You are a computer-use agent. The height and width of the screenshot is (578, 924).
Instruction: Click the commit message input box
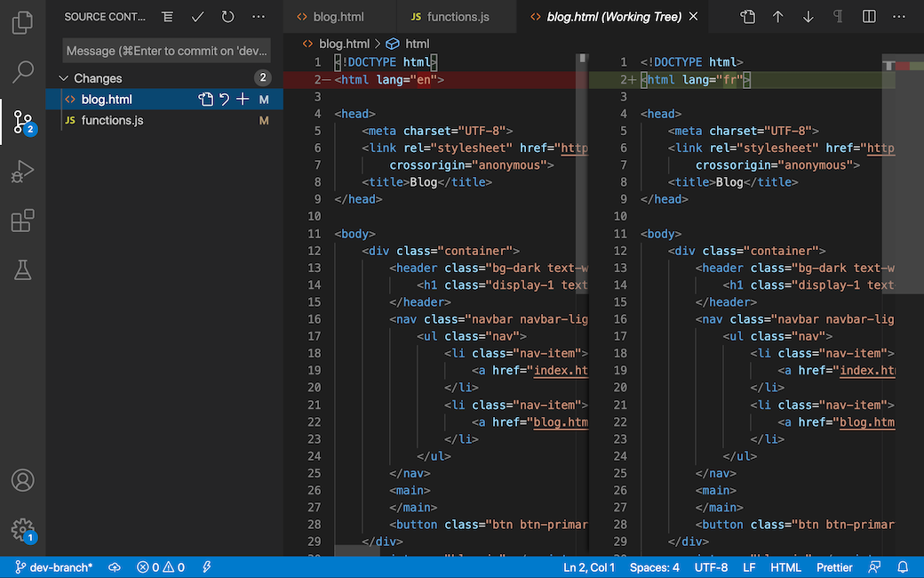pos(166,51)
